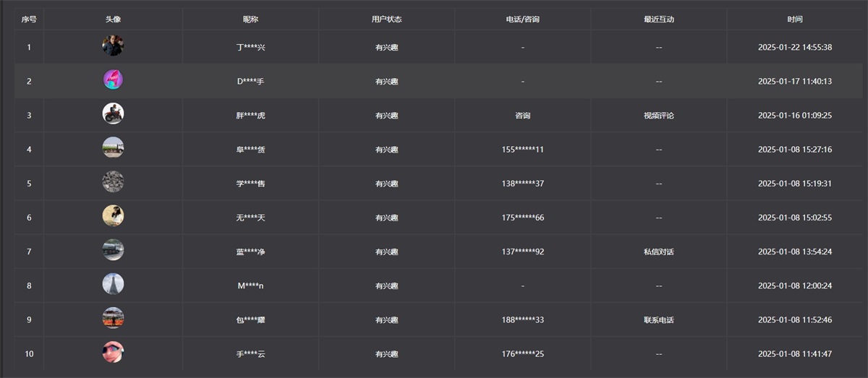Select the avatar in row 4
The width and height of the screenshot is (868, 378).
[113, 148]
